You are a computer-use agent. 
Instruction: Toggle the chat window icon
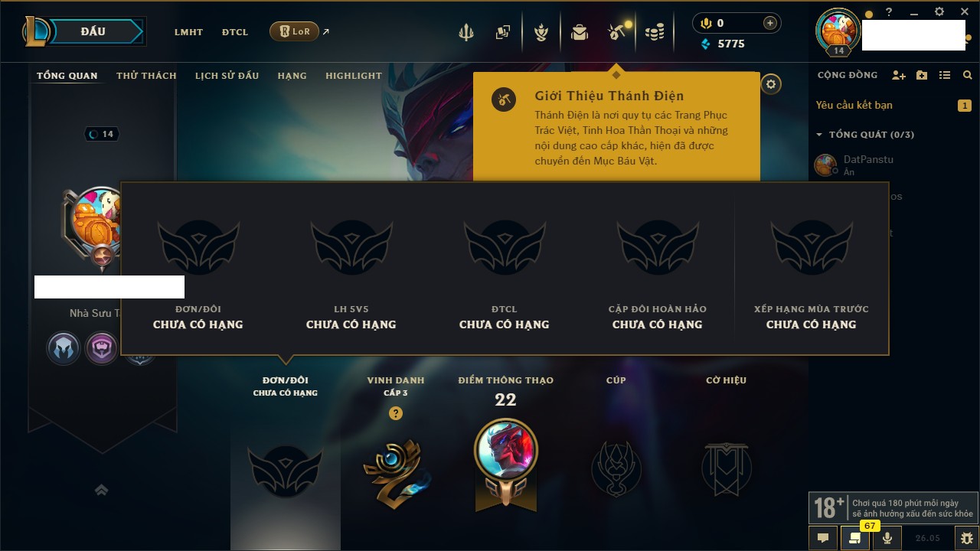click(823, 538)
